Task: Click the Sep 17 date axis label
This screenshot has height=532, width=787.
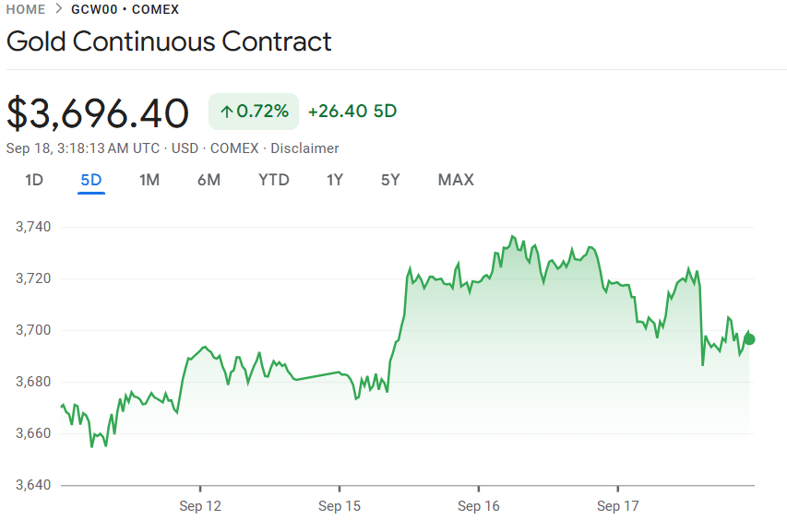Action: click(x=616, y=506)
